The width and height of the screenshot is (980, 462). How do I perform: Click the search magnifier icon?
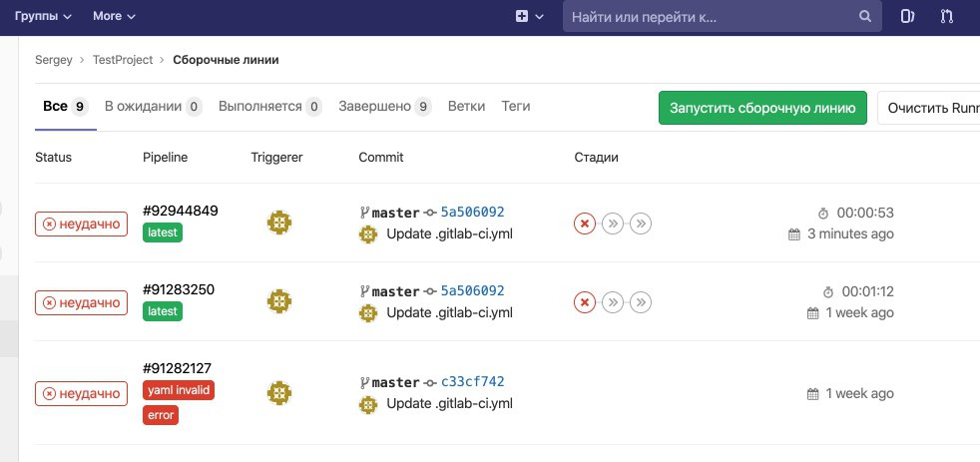pos(865,16)
